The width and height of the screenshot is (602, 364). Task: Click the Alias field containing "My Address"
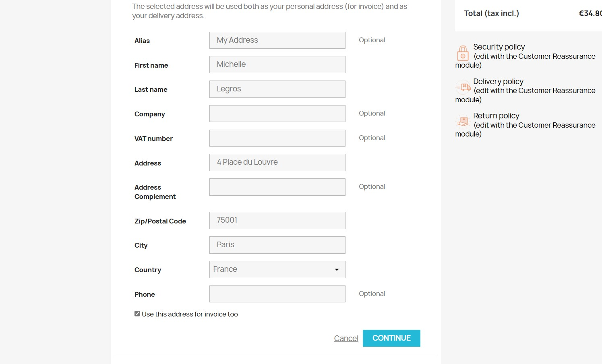coord(277,40)
